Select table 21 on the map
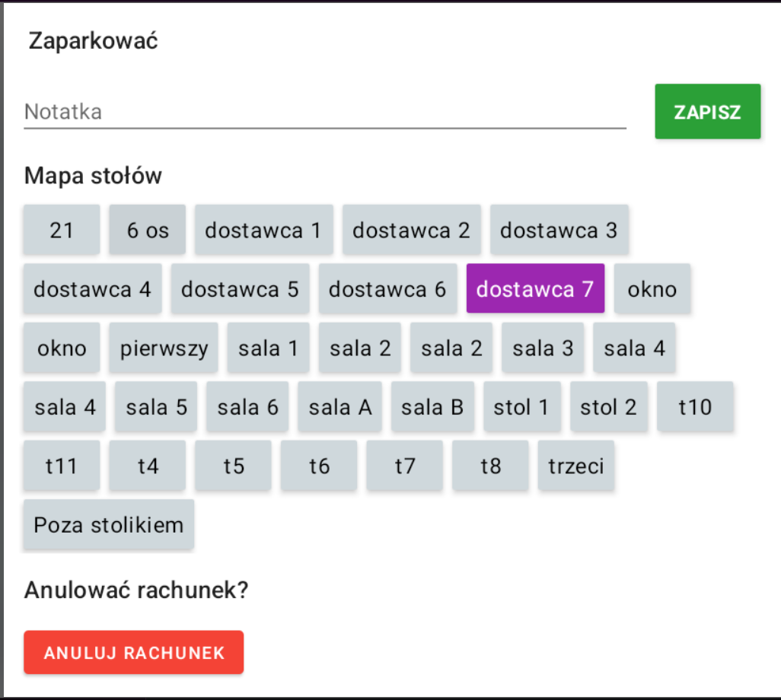The image size is (781, 700). coord(62,230)
